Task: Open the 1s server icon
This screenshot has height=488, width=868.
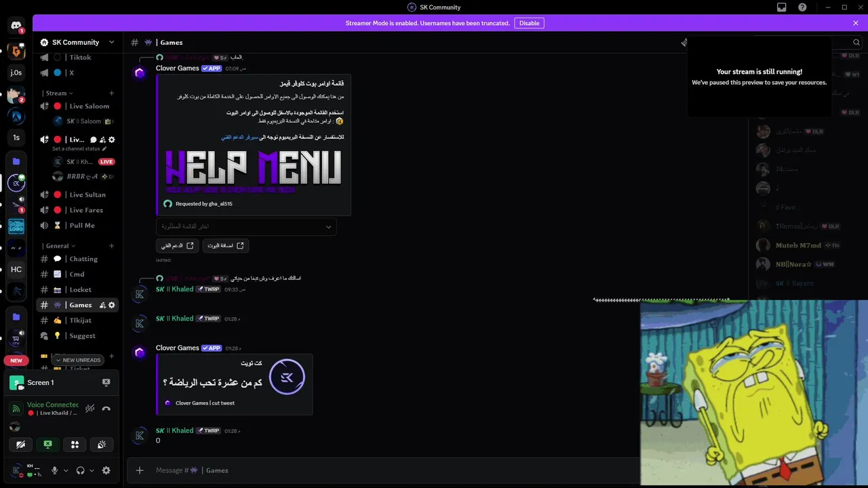Action: (16, 138)
